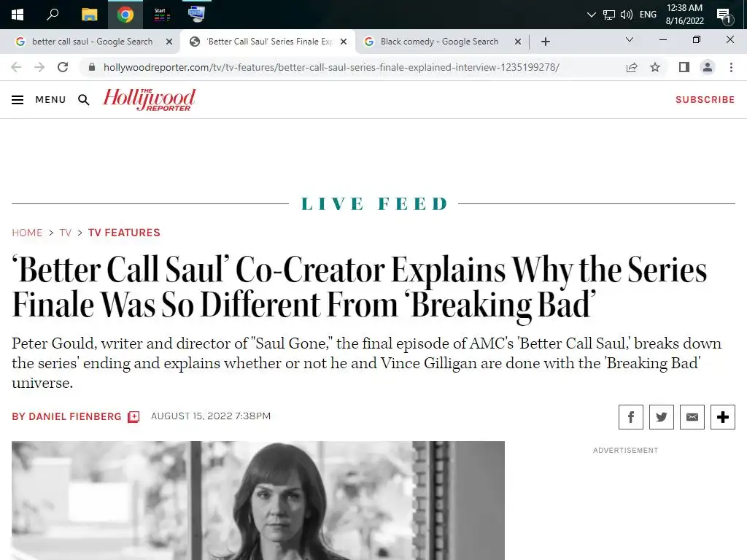This screenshot has width=747, height=560.
Task: Open the site search magnifier
Action: pos(84,100)
